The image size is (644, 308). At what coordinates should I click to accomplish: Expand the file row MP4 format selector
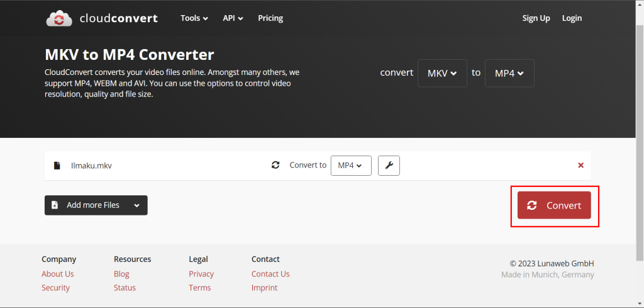pyautogui.click(x=350, y=166)
